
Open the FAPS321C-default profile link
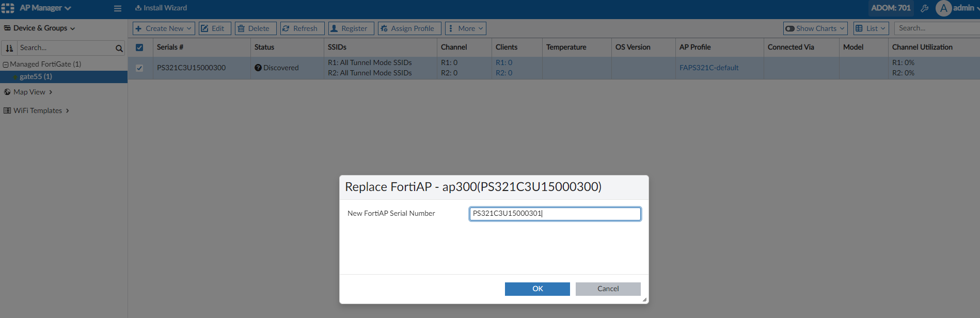coord(709,68)
